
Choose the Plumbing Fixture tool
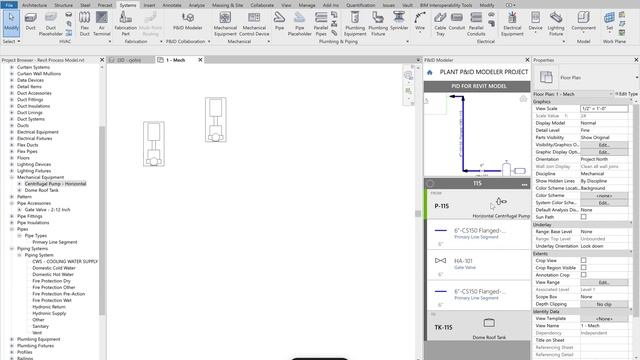click(378, 24)
